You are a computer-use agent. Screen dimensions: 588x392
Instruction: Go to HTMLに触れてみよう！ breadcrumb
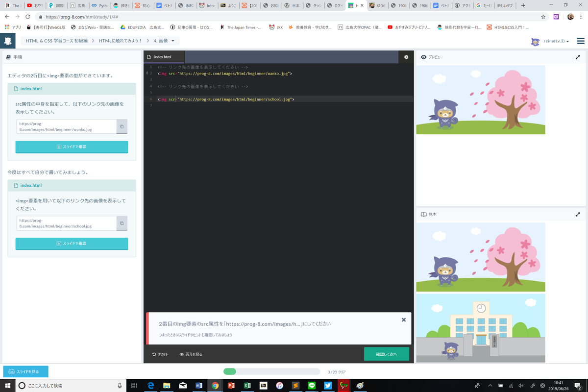click(x=121, y=41)
